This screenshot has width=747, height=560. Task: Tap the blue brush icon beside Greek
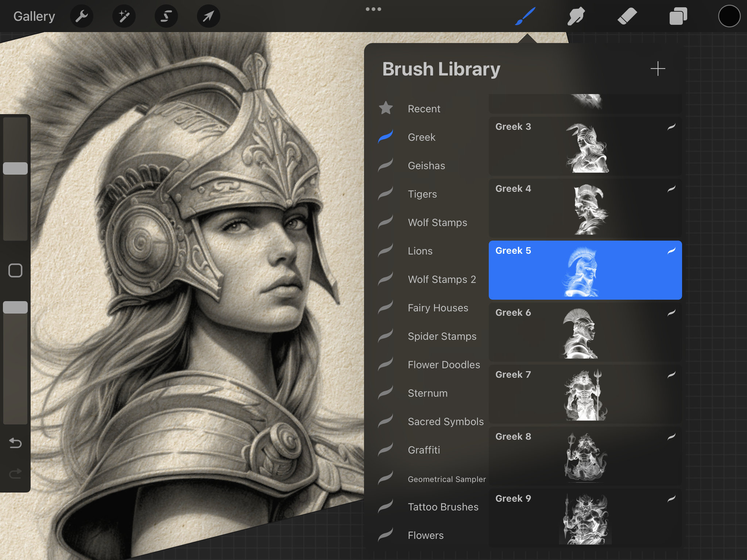(386, 136)
